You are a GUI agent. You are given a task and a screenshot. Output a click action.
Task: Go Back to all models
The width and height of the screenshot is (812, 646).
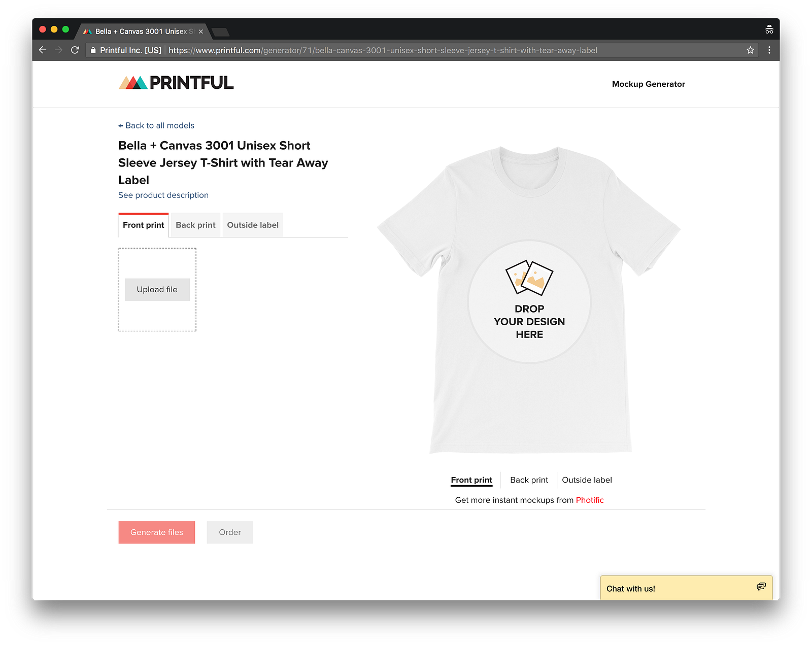156,125
